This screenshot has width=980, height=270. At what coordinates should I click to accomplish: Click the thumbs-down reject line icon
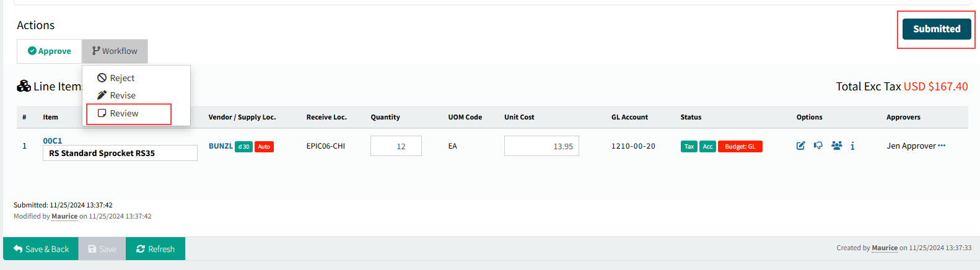(x=818, y=146)
